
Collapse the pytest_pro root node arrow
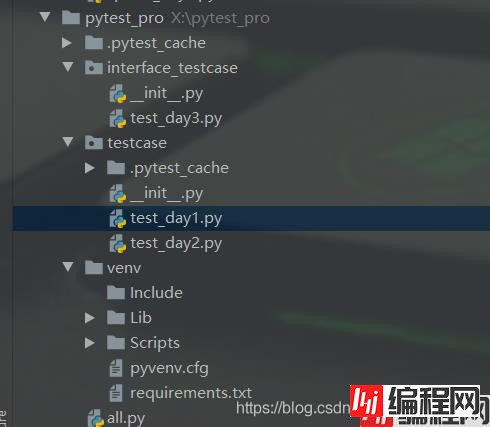(x=45, y=17)
